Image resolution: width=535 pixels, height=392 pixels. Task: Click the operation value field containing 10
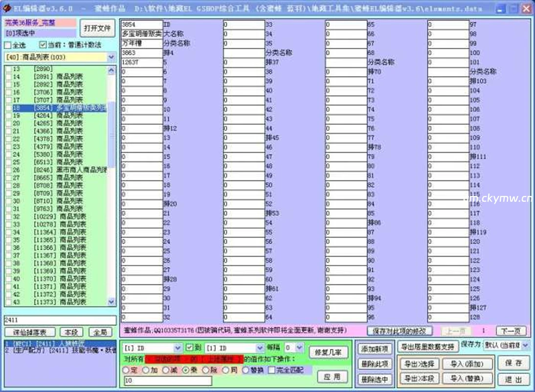(x=168, y=381)
